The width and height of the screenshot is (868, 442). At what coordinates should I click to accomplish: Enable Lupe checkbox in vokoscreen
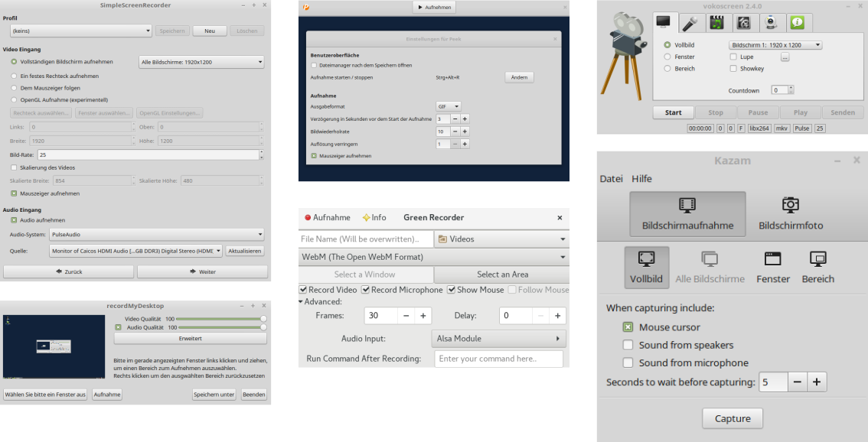coord(733,57)
